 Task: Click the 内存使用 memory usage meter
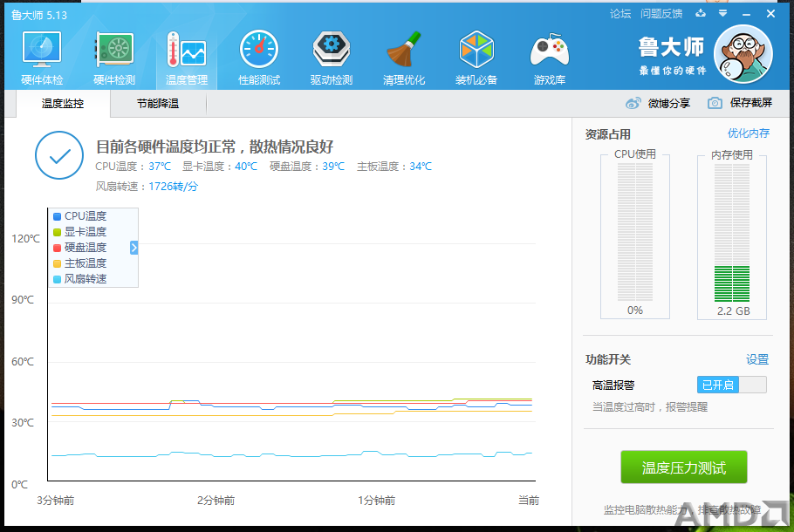[x=732, y=233]
